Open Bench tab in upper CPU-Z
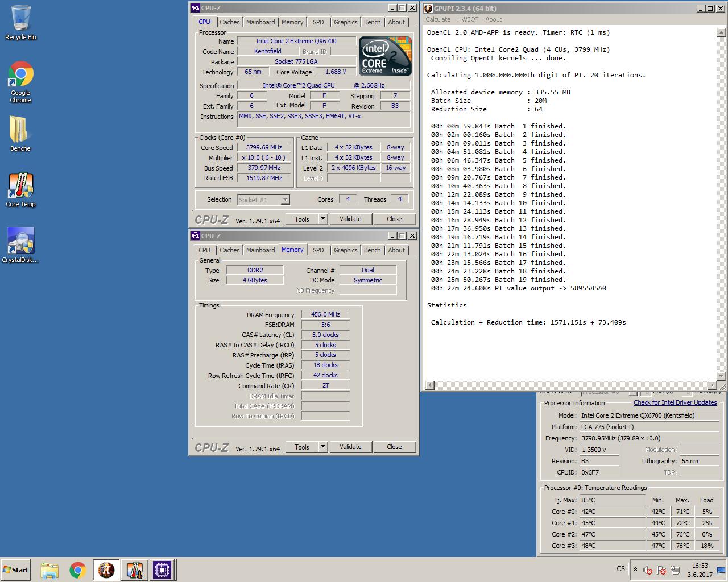 (373, 22)
